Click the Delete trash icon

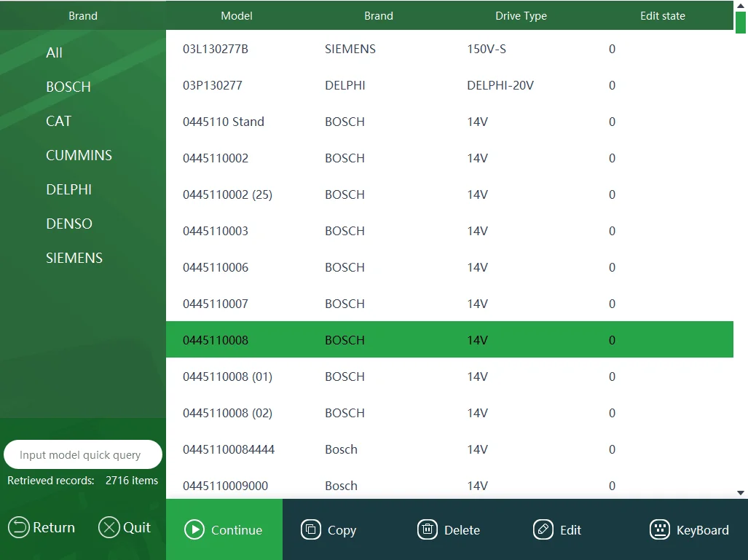click(428, 529)
